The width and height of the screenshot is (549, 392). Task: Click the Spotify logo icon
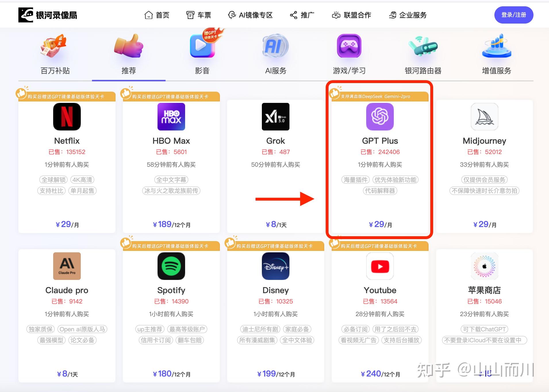[x=171, y=266]
